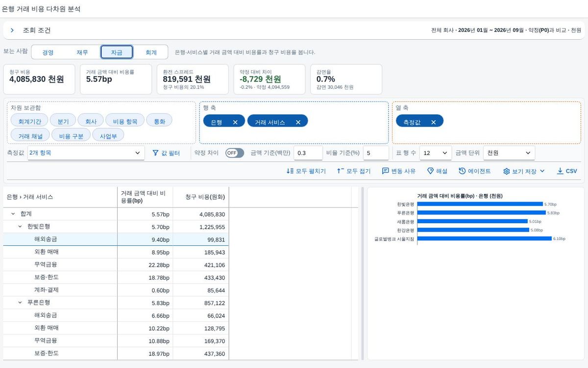The height and width of the screenshot is (368, 588).
Task: Expand the 조회 조건 section chevron
Action: click(x=12, y=30)
